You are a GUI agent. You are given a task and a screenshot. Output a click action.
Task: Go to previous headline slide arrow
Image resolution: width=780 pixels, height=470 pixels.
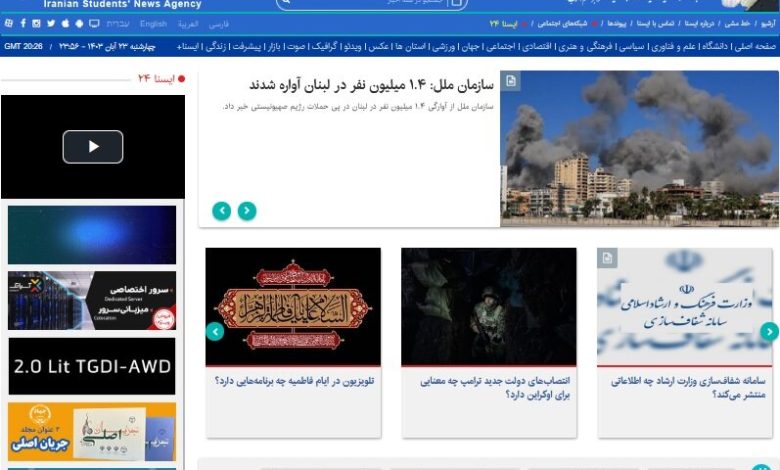[x=222, y=211]
